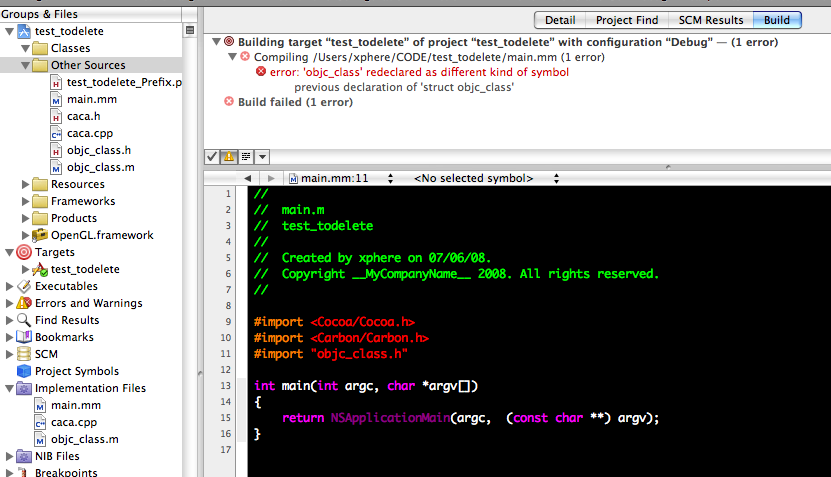831x477 pixels.
Task: Switch to the Detail tab
Action: [560, 20]
